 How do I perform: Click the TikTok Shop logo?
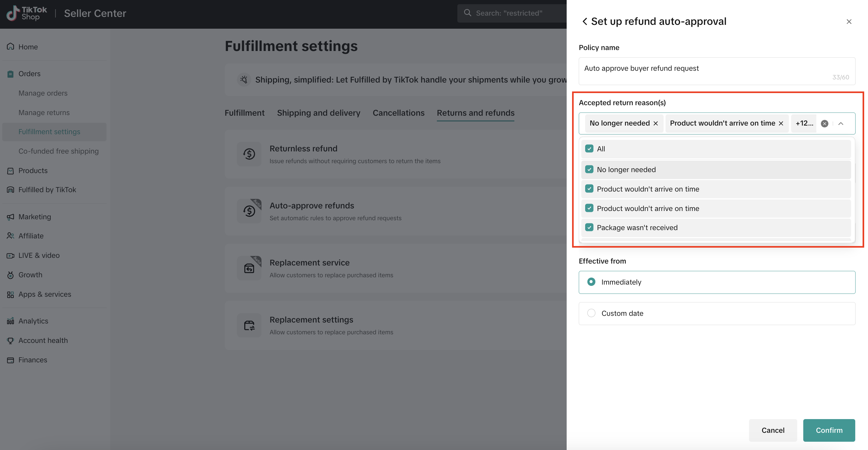(27, 13)
